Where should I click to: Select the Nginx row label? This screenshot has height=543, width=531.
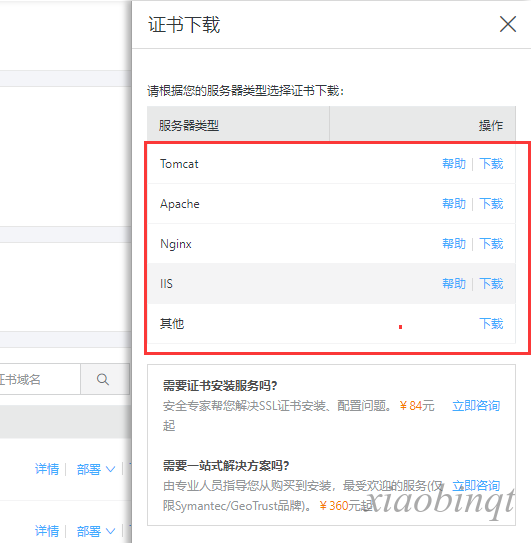point(176,244)
